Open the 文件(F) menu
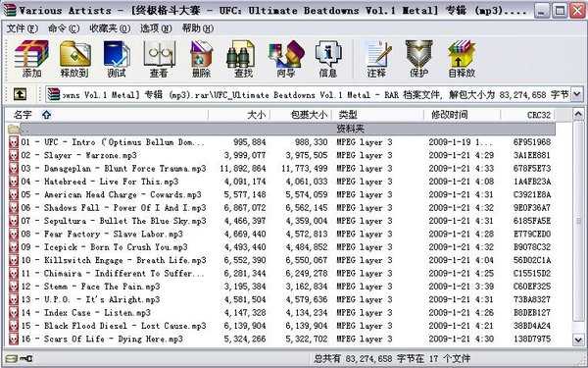 pyautogui.click(x=23, y=28)
